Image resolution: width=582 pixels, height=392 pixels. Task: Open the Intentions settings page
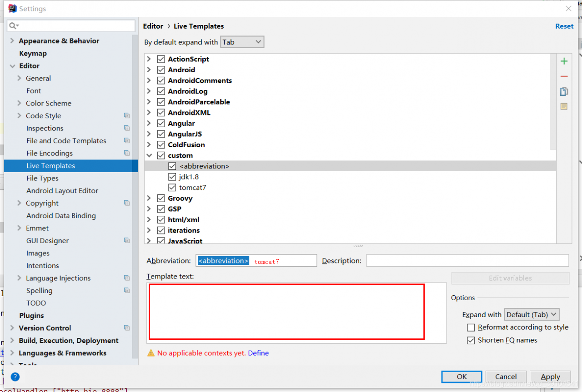(x=43, y=266)
